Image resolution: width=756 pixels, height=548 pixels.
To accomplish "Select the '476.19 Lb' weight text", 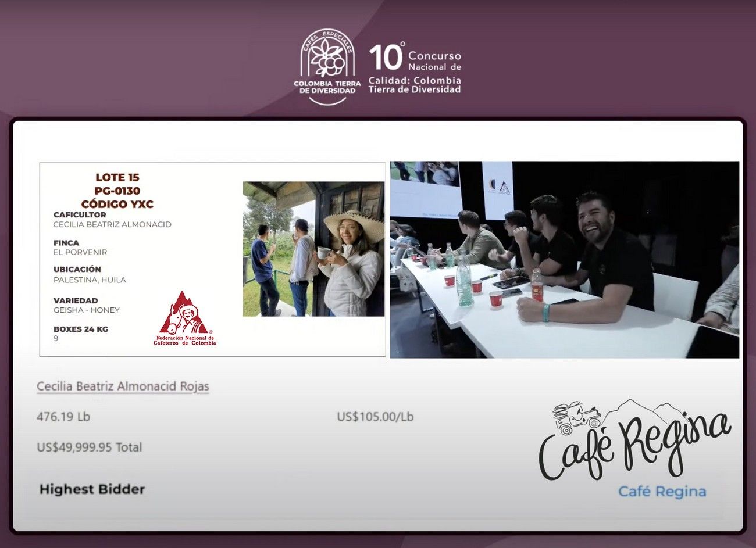I will (63, 417).
